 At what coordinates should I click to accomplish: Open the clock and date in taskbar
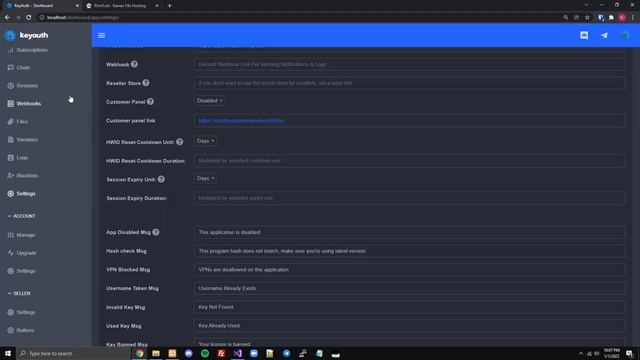(x=611, y=353)
